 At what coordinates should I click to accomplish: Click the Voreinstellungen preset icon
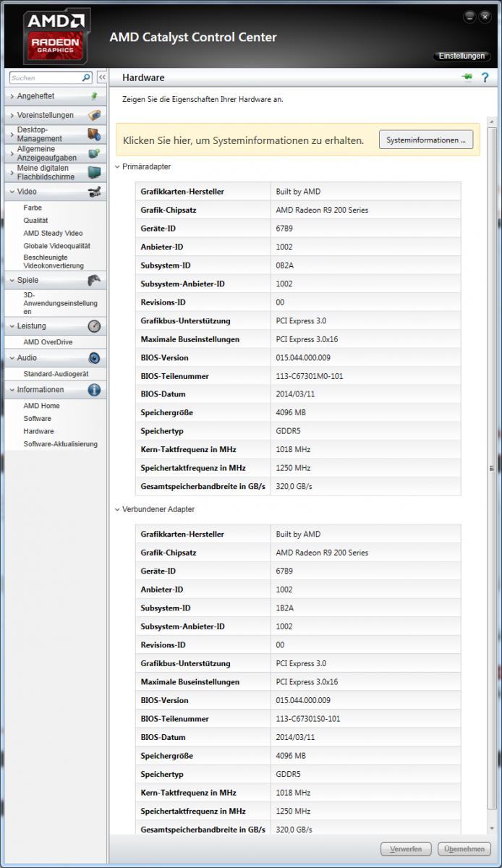click(94, 115)
